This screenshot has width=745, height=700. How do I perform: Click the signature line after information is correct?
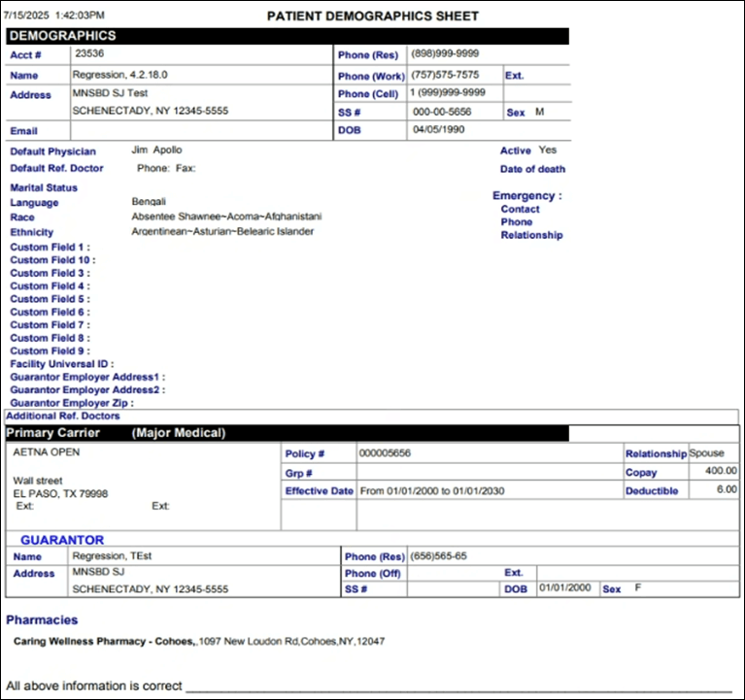point(457,685)
